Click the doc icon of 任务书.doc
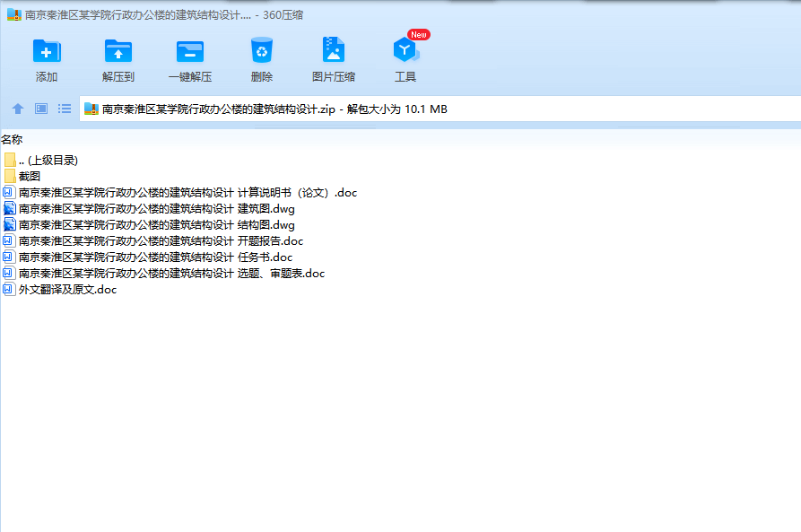Screen dimensions: 801x532 [9, 257]
